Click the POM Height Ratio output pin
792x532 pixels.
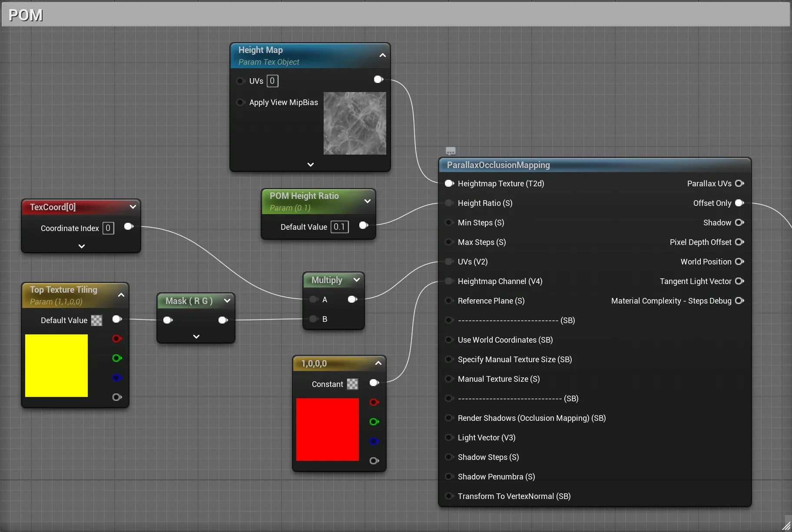point(364,225)
